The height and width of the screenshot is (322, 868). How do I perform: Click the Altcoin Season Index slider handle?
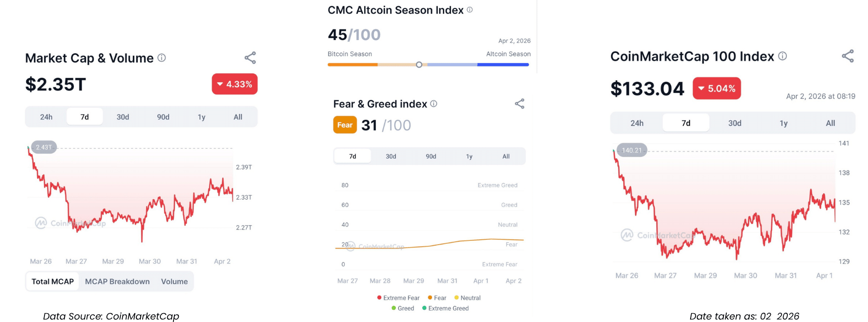pyautogui.click(x=419, y=65)
